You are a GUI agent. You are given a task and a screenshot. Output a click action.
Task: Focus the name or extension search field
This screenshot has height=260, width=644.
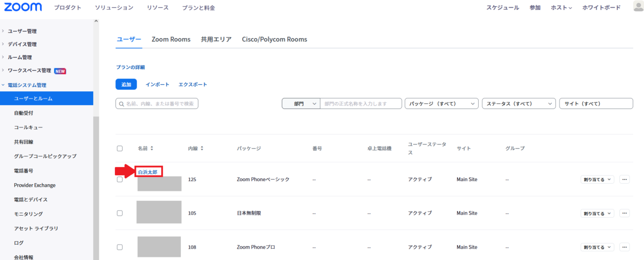157,104
